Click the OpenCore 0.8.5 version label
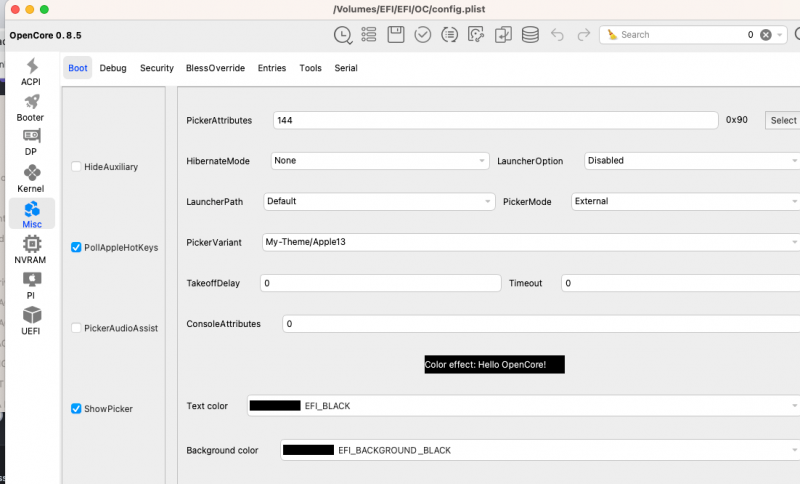 (45, 35)
